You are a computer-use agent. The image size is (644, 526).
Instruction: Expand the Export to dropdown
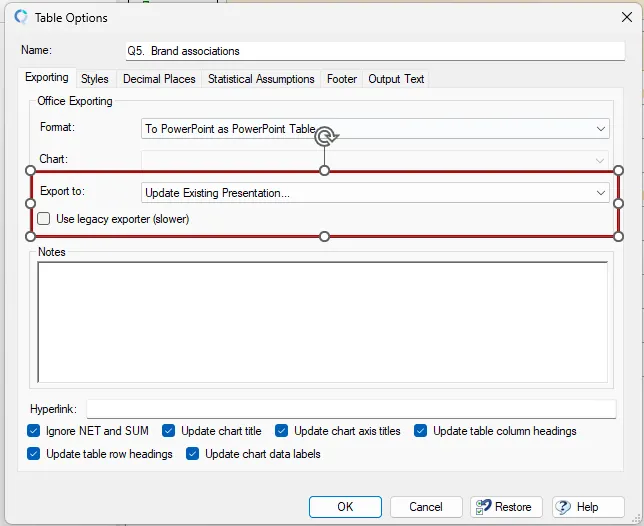(600, 193)
